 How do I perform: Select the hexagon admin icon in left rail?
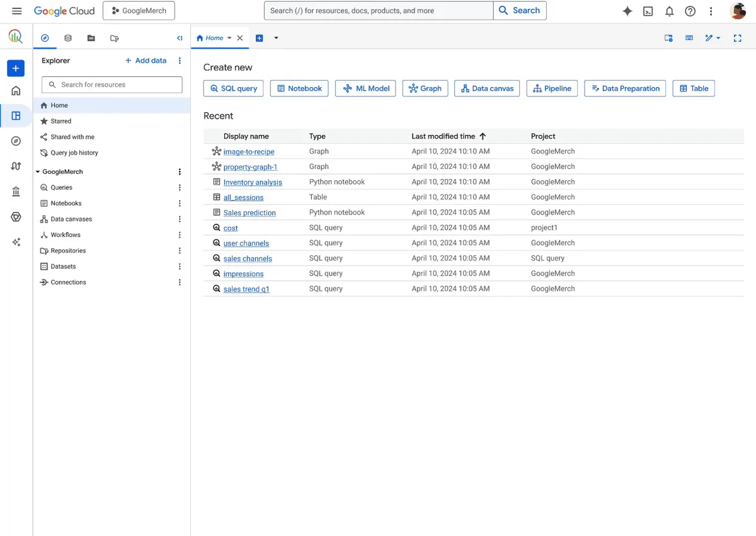16,217
